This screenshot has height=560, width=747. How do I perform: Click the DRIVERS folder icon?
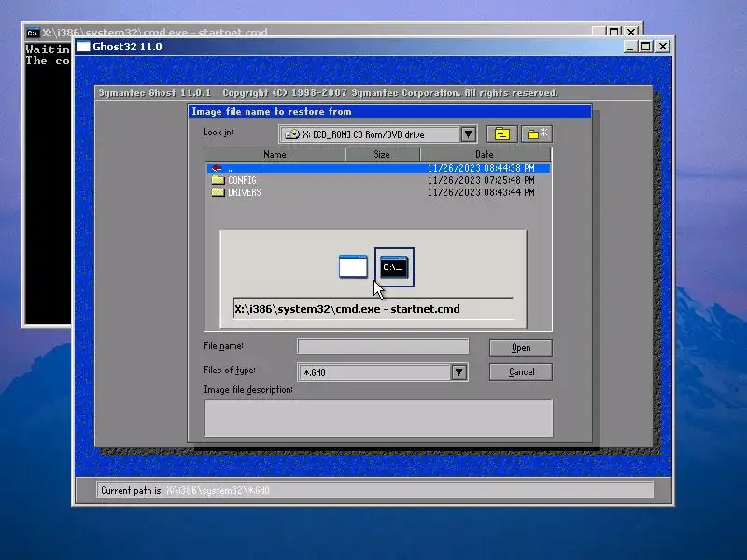click(x=218, y=192)
